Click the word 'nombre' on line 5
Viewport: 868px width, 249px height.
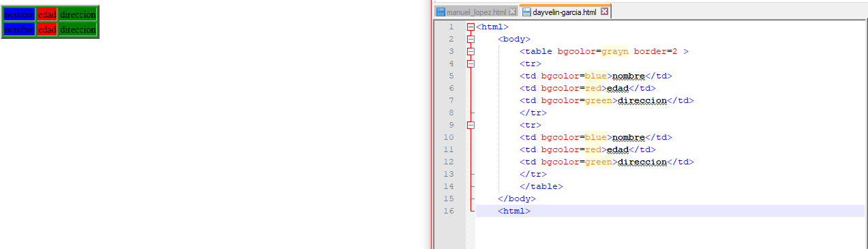coord(628,76)
